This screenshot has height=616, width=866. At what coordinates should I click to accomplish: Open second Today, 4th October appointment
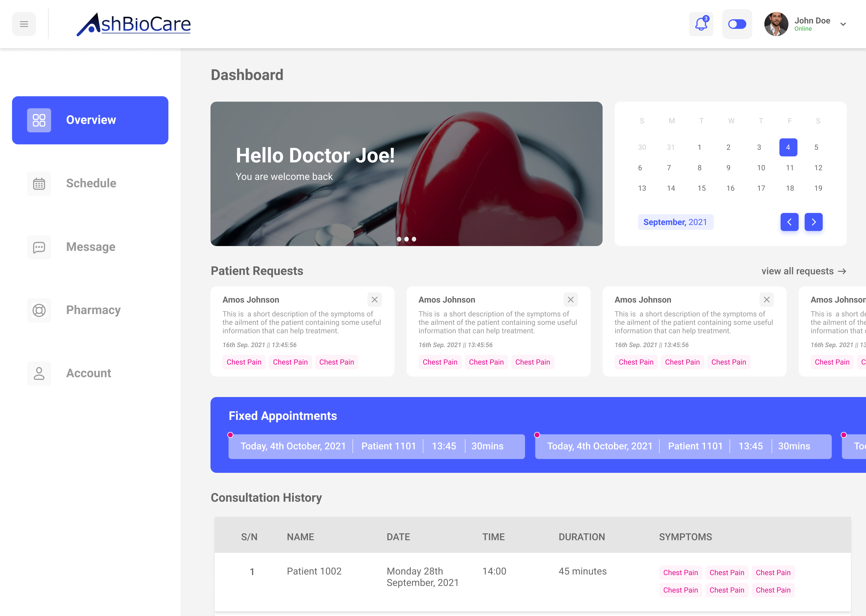[x=683, y=446]
